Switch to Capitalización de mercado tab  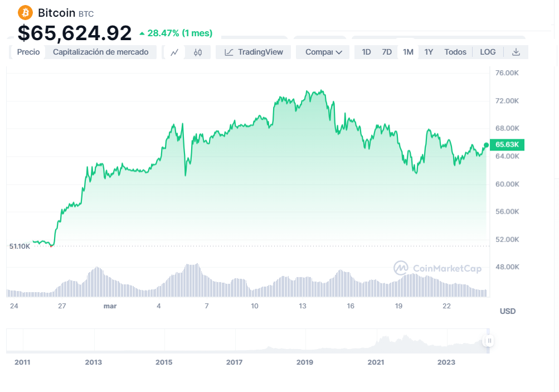pos(100,52)
